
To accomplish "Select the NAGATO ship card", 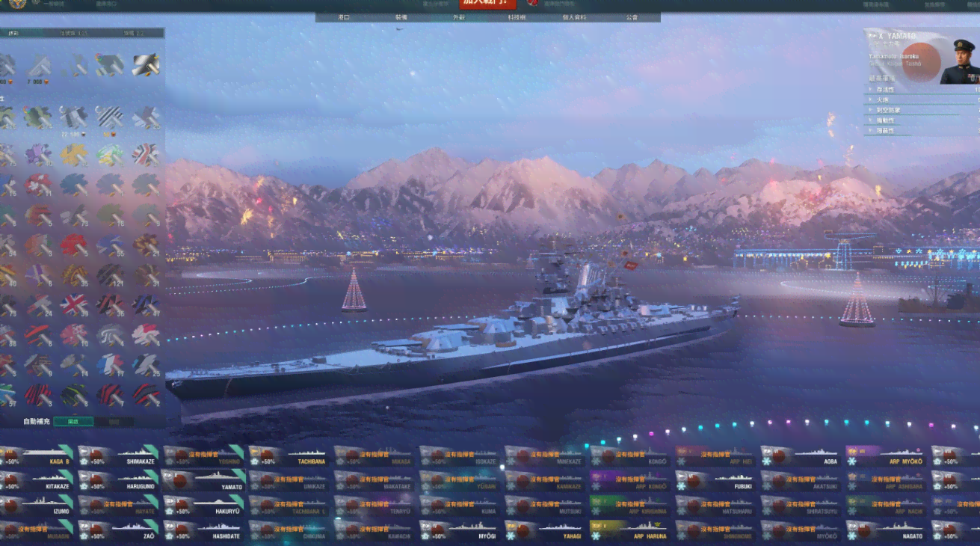I will (x=885, y=531).
